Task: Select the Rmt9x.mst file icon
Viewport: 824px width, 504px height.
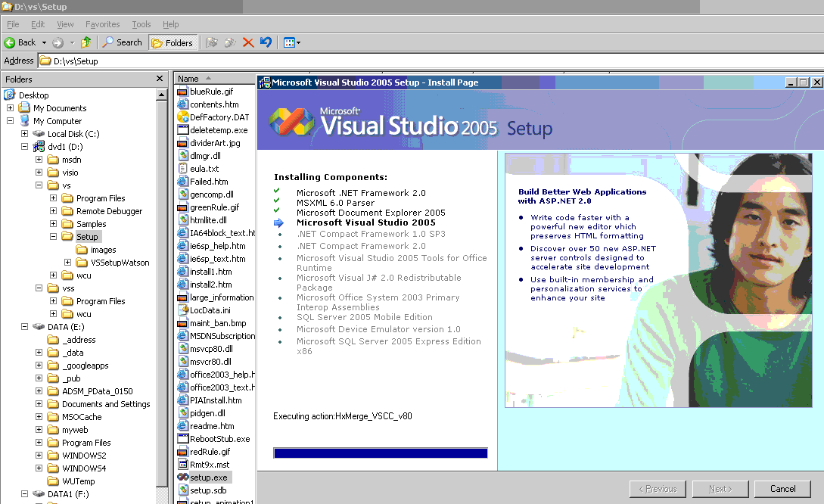Action: 183,465
